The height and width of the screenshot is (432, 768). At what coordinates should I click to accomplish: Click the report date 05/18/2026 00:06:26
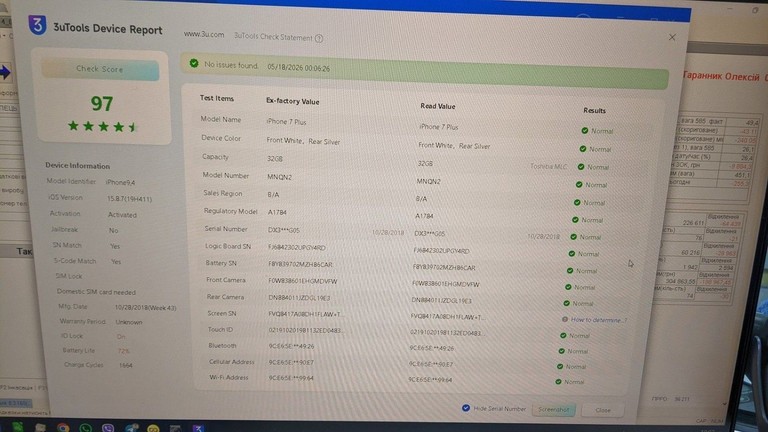pyautogui.click(x=298, y=68)
